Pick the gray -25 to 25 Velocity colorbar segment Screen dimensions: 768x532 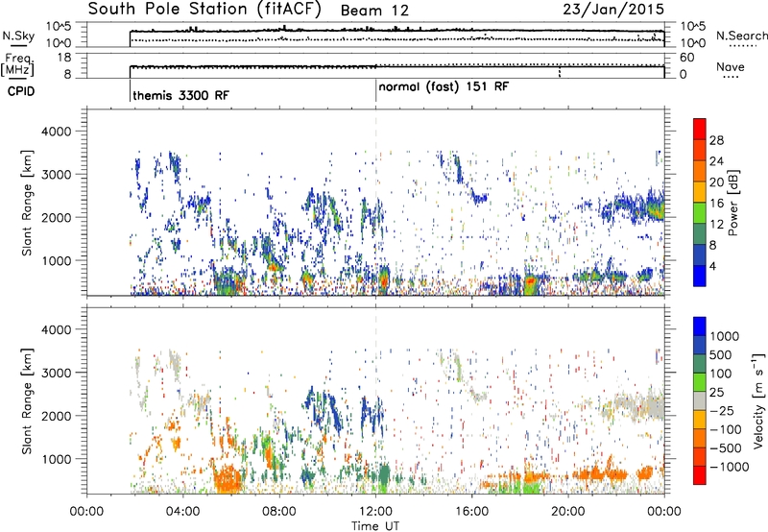point(700,400)
